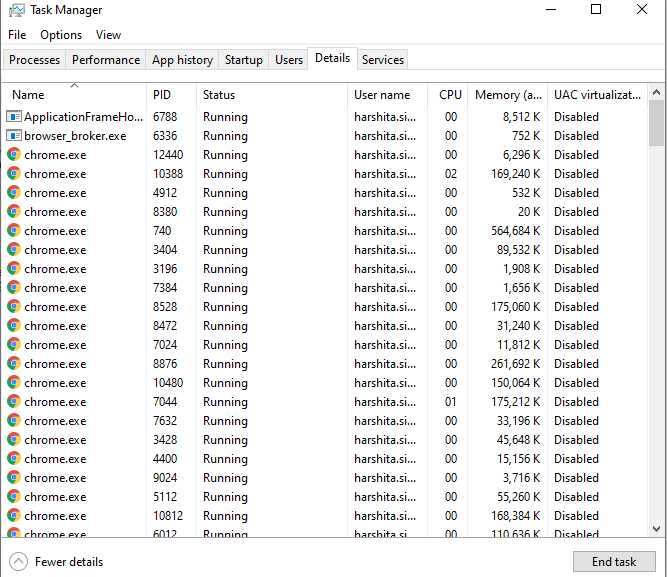Image resolution: width=667 pixels, height=577 pixels.
Task: Click the browser_broker.exe process icon
Action: 14,136
